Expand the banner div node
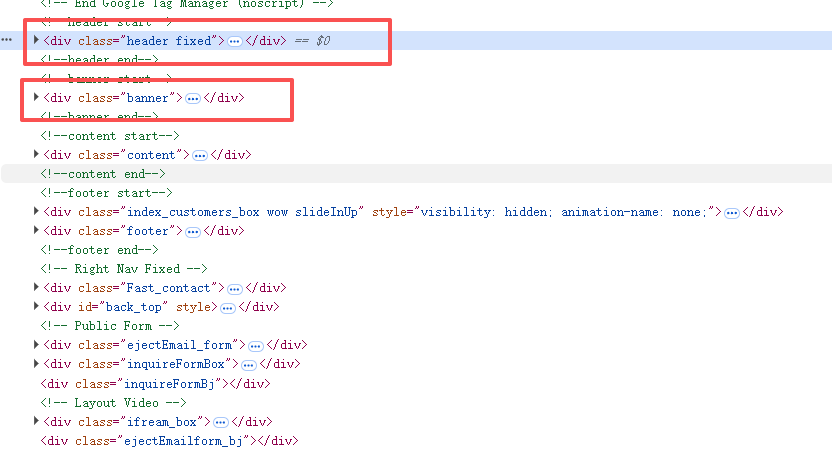The image size is (832, 453). pos(37,98)
